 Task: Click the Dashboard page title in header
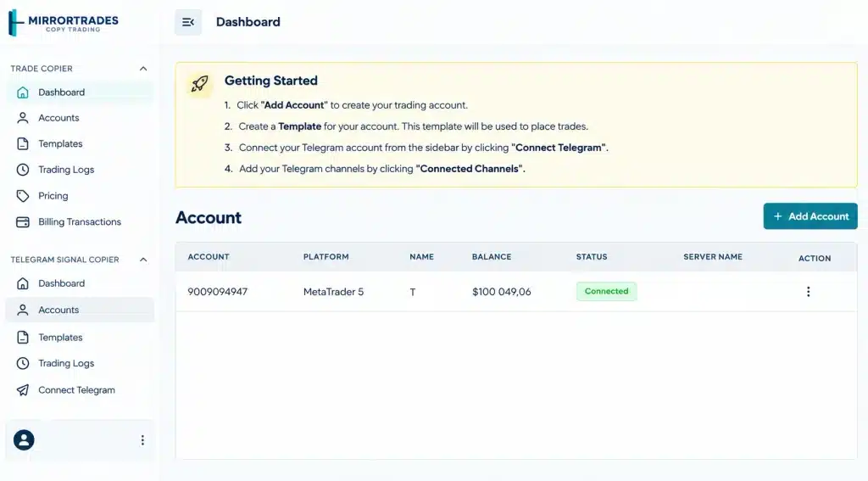248,22
